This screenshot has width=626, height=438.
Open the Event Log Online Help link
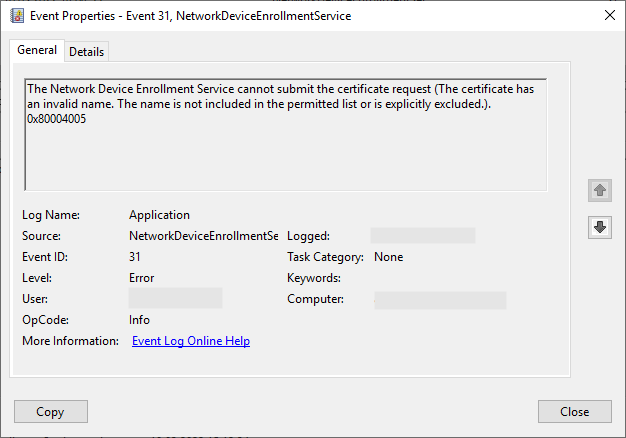(191, 341)
